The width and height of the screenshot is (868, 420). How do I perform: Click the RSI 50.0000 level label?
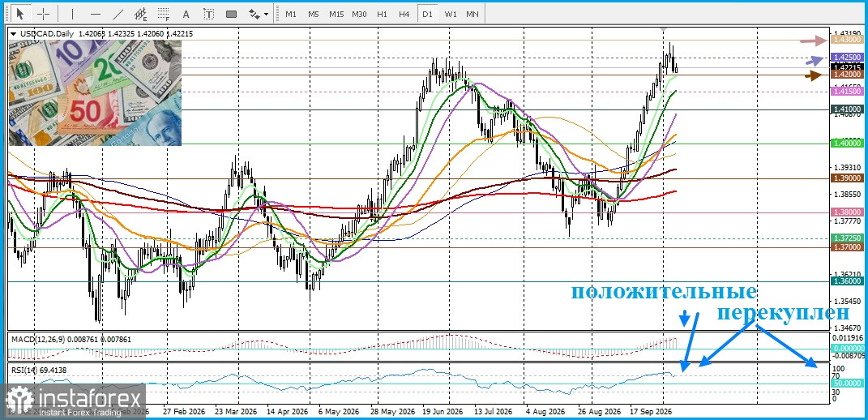pyautogui.click(x=848, y=383)
